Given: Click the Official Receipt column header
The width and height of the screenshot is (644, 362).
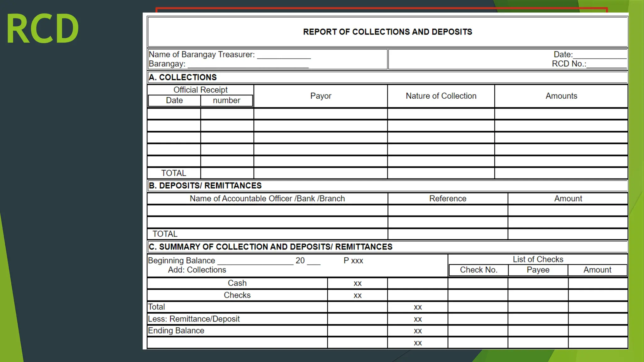Looking at the screenshot, I should point(200,90).
